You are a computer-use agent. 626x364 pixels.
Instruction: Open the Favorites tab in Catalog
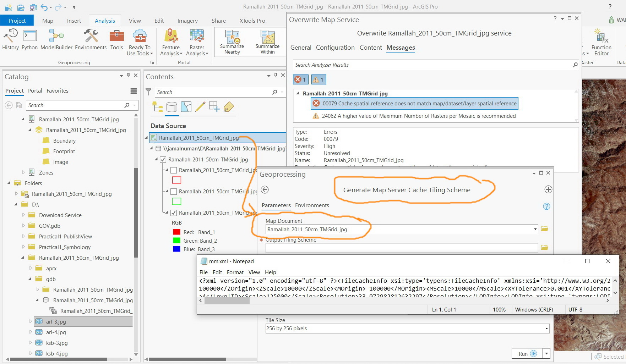pos(58,91)
